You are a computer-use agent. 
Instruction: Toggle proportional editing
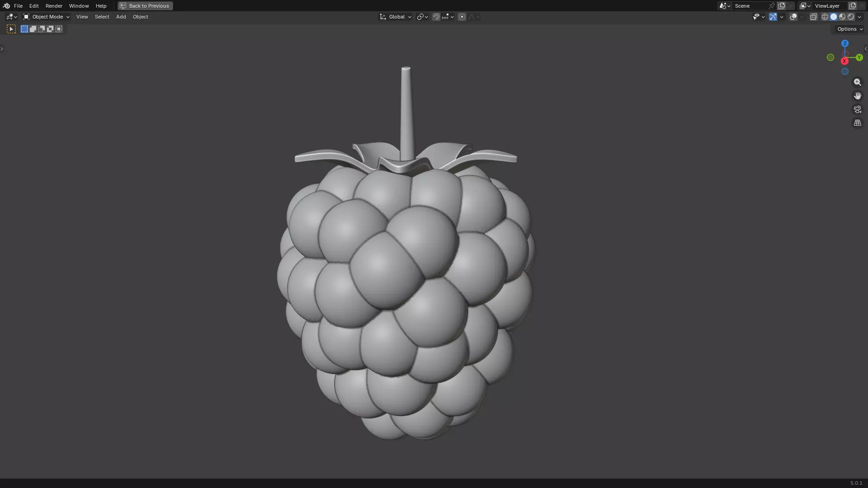[462, 17]
